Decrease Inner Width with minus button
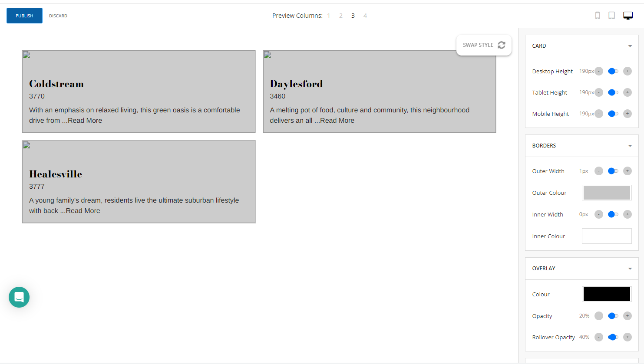 pyautogui.click(x=599, y=214)
